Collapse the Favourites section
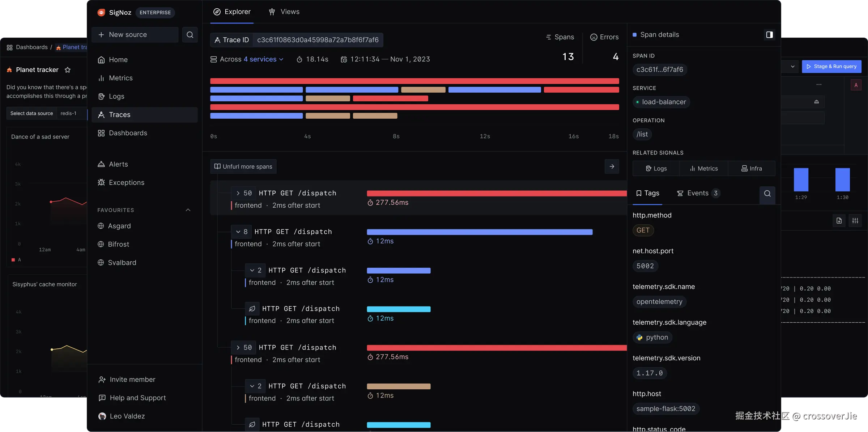 coord(188,210)
